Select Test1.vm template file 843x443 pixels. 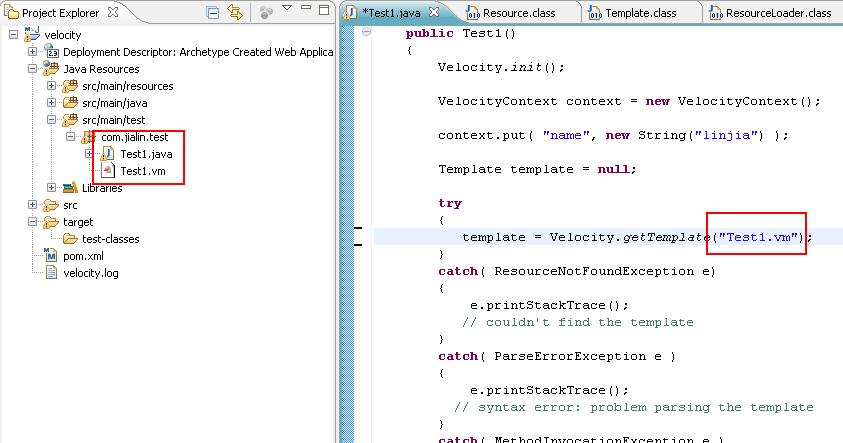pos(142,172)
